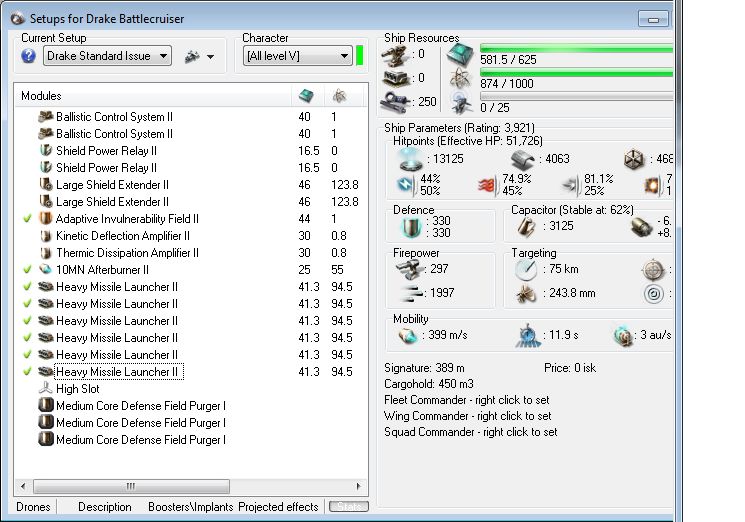The height and width of the screenshot is (522, 745).
Task: Click the CPU column header icon
Action: (306, 95)
